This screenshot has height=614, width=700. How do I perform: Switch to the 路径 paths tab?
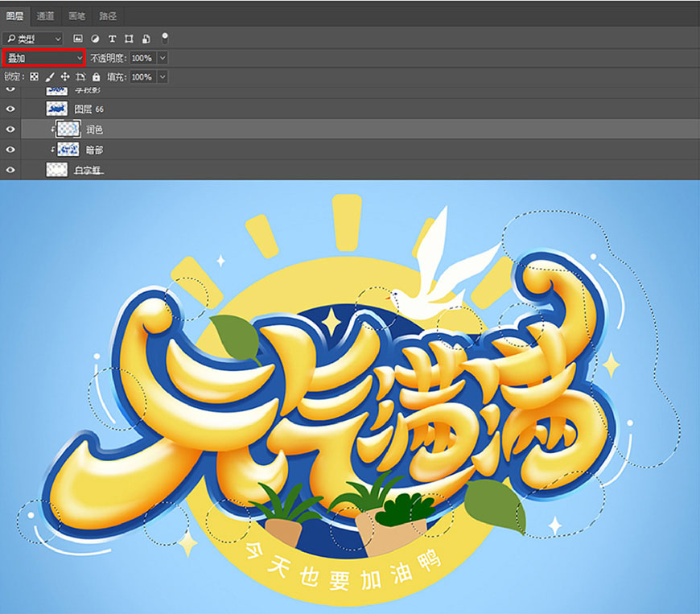point(108,16)
